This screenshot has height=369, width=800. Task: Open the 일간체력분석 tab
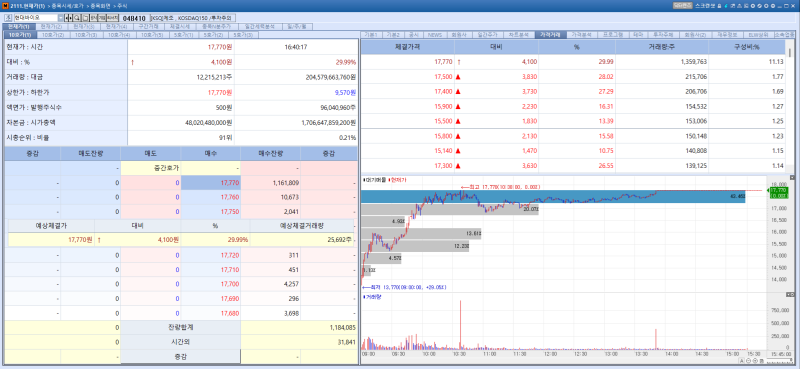tap(260, 27)
